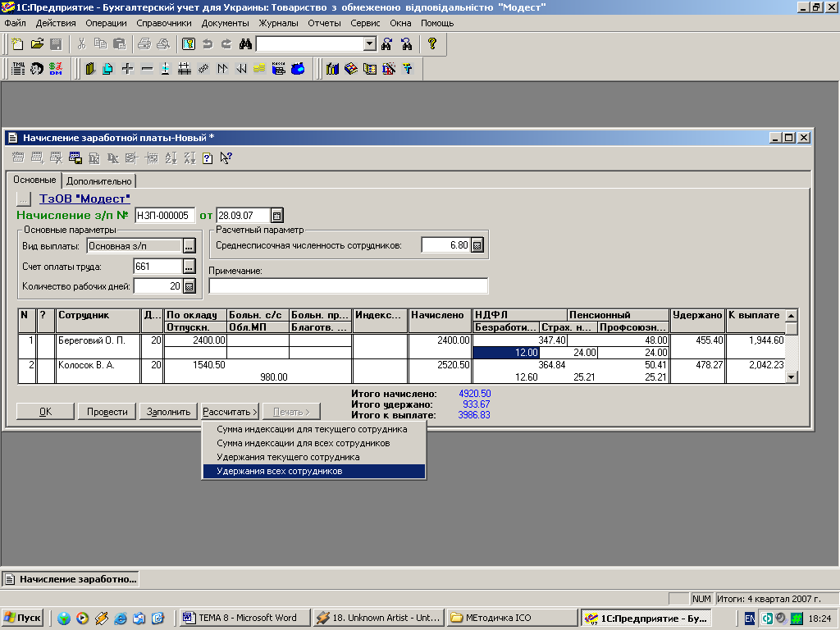The height and width of the screenshot is (630, 840).
Task: Click the yellow ledger grid icon
Action: (x=370, y=69)
